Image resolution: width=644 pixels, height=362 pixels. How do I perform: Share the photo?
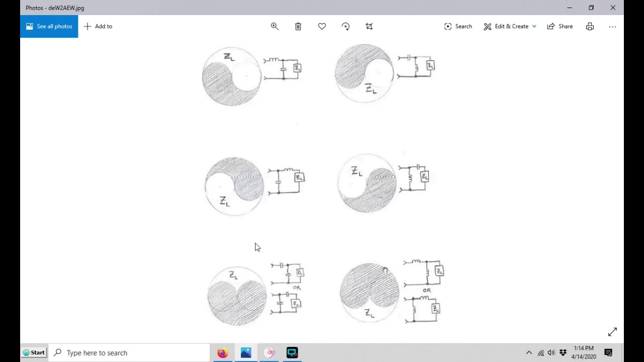[x=560, y=26]
